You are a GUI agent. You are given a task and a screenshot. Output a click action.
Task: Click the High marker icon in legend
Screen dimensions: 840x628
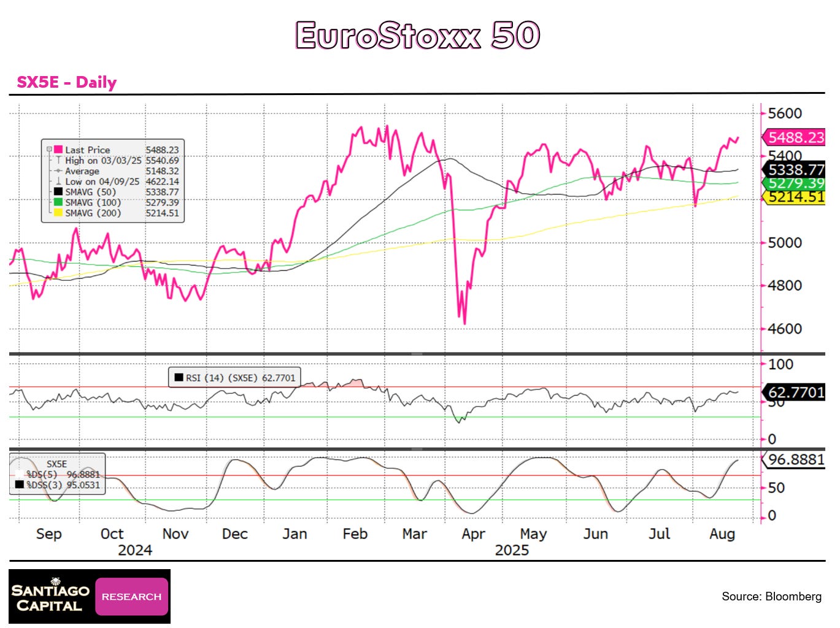point(58,160)
